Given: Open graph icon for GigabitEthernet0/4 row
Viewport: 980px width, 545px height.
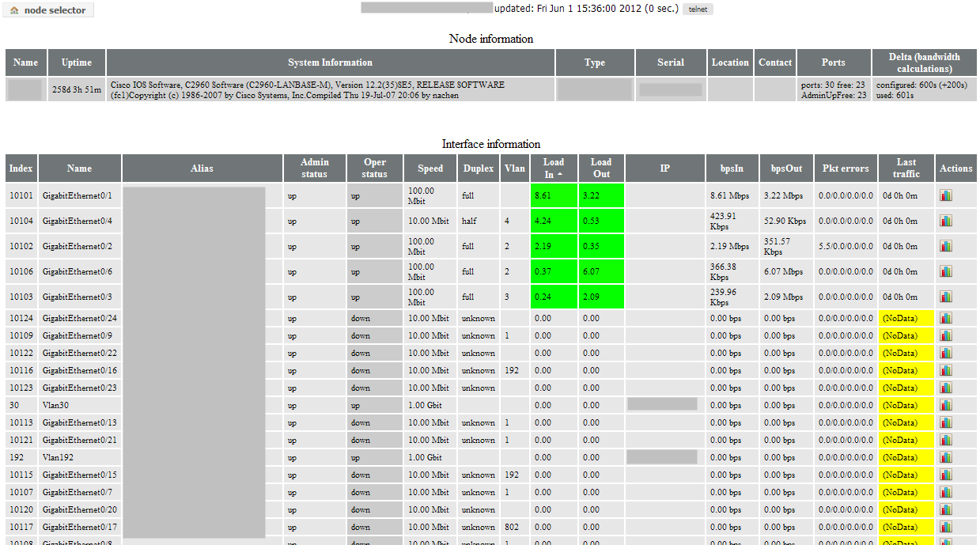Looking at the screenshot, I should (x=946, y=221).
